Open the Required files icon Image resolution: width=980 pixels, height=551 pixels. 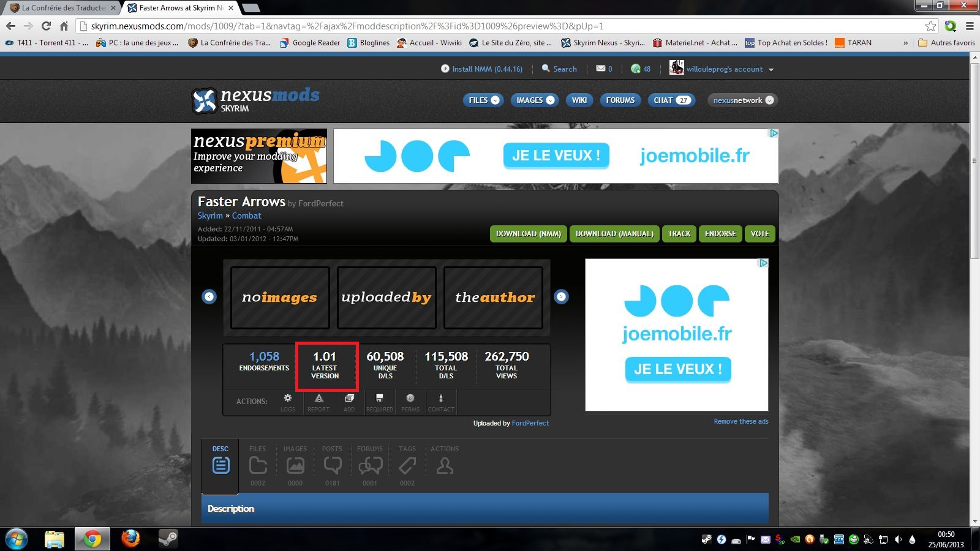pos(380,402)
